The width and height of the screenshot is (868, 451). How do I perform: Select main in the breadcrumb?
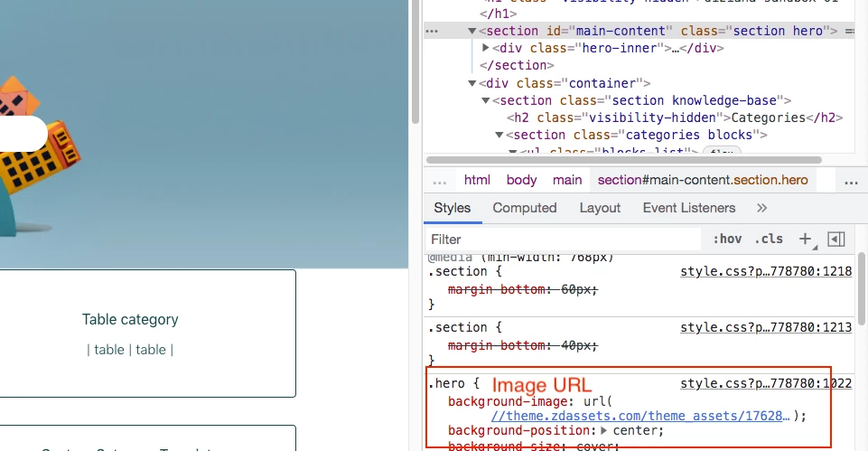point(567,180)
